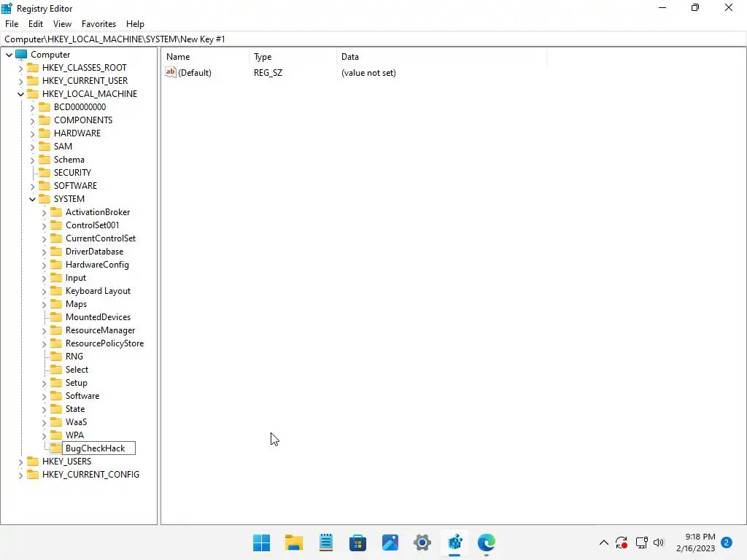
Task: Collapse HKEY_LOCAL_MACHINE chevron
Action: point(20,94)
